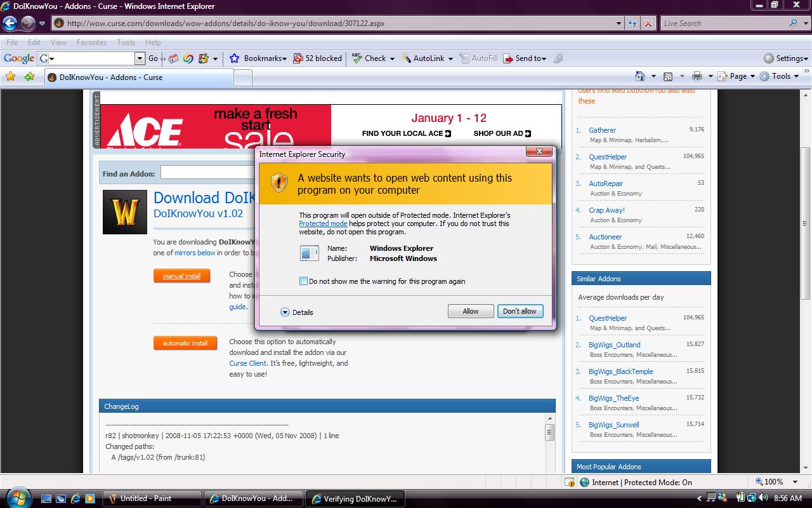Open the address bar history dropdown
812x508 pixels.
619,23
